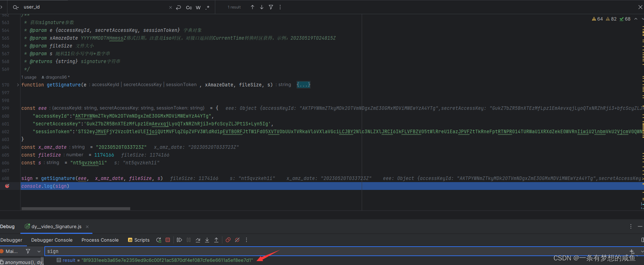Open more search options menu

tap(280, 7)
